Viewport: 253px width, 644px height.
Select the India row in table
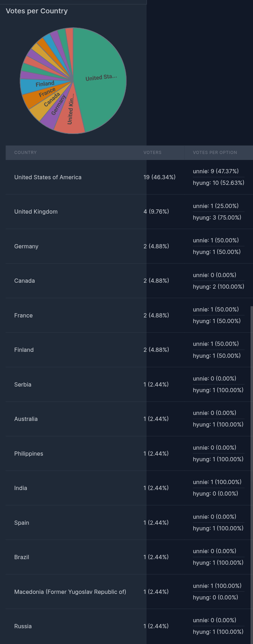tap(129, 488)
